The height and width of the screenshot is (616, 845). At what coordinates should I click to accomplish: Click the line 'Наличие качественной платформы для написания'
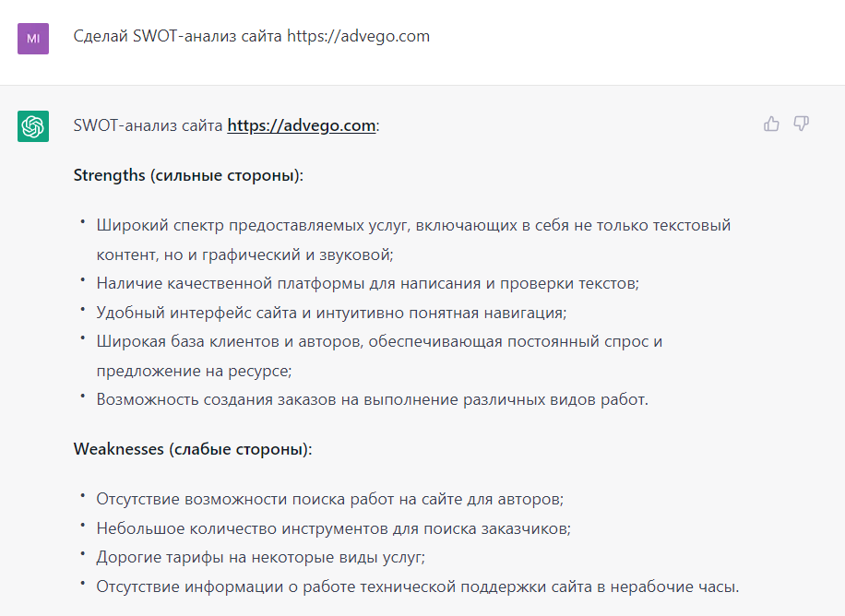(x=367, y=283)
